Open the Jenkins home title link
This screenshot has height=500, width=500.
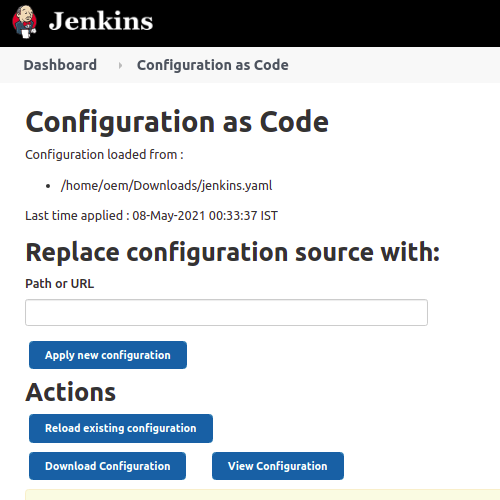tap(101, 21)
